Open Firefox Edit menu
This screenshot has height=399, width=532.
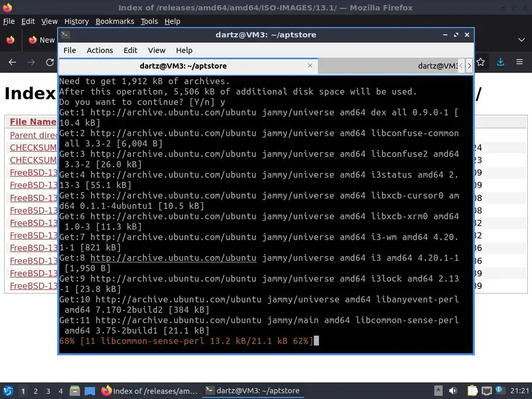click(x=28, y=21)
